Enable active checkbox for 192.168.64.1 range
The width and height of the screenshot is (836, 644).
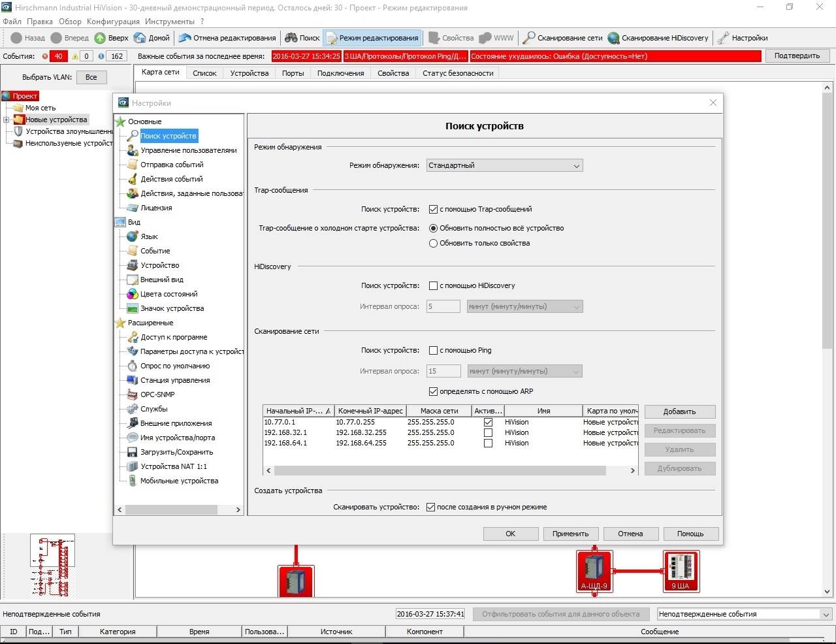(488, 443)
